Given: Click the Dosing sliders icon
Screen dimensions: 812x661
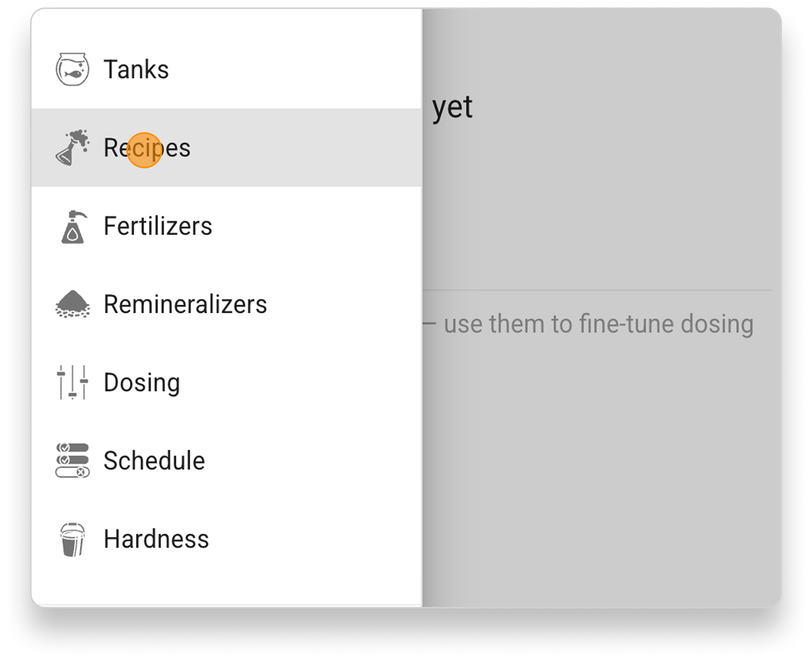Looking at the screenshot, I should coord(73,382).
